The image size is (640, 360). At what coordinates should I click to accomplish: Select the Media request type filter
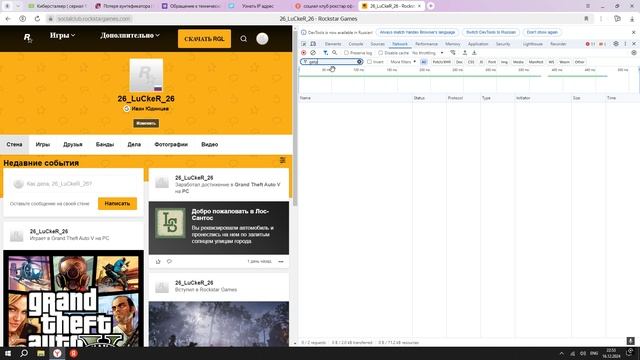point(518,62)
